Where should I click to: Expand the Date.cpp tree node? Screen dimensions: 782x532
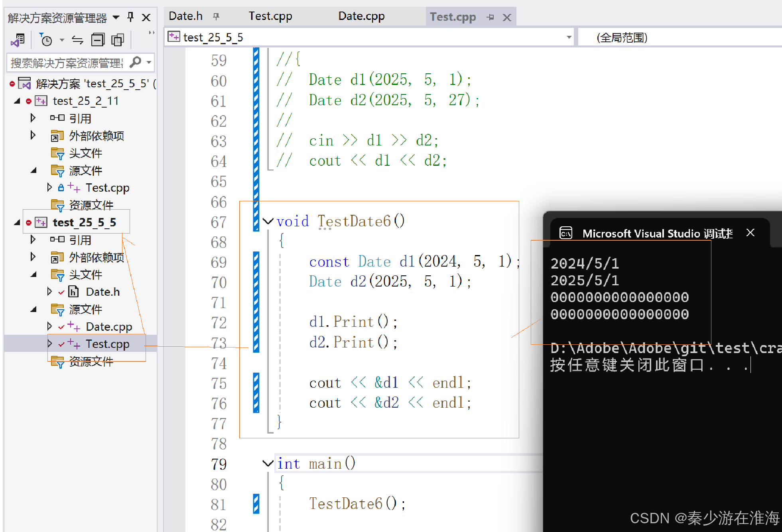pos(49,326)
